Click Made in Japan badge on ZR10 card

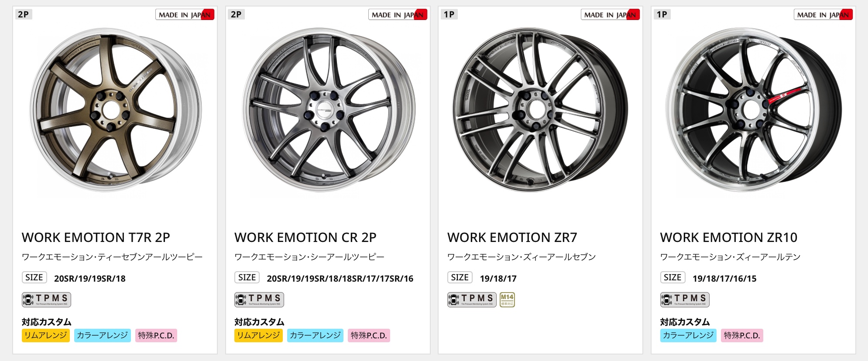click(x=823, y=14)
